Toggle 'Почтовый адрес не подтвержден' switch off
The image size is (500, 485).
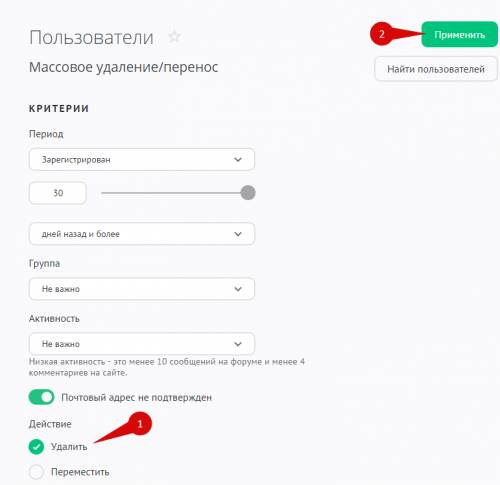coord(41,397)
